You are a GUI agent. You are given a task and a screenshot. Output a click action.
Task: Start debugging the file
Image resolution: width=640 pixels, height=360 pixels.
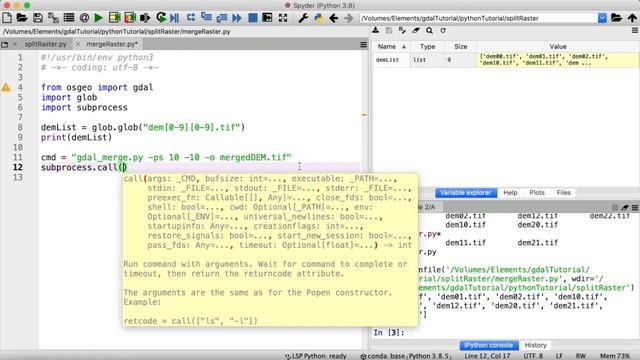point(175,18)
